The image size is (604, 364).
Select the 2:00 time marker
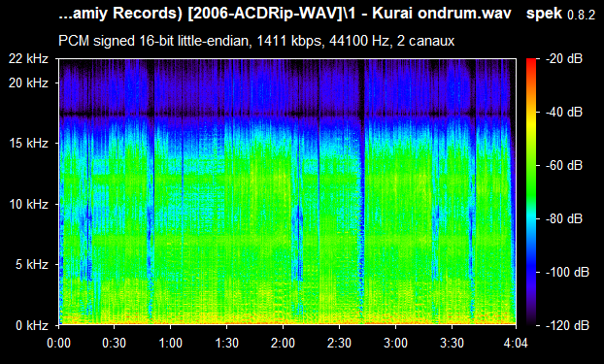click(283, 343)
